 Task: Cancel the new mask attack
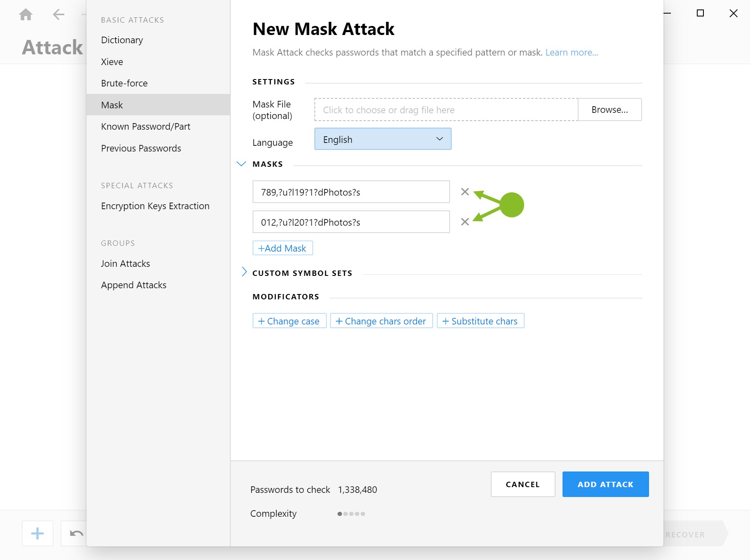point(523,484)
